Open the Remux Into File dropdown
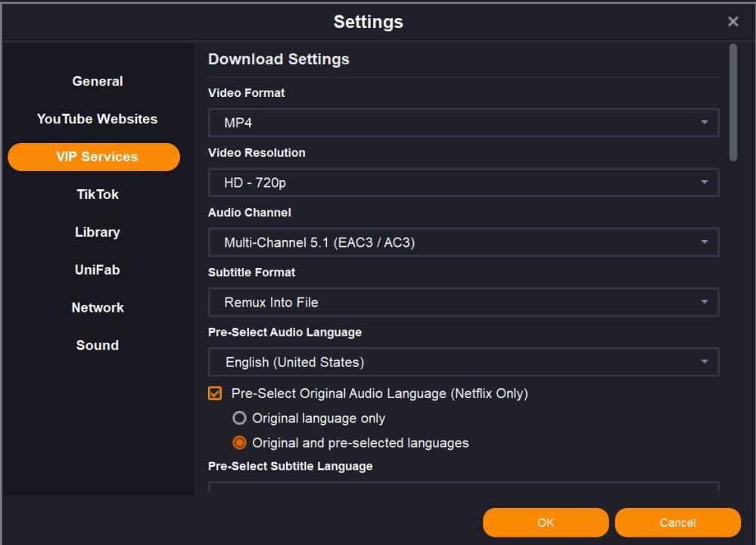The width and height of the screenshot is (756, 545). (x=463, y=302)
